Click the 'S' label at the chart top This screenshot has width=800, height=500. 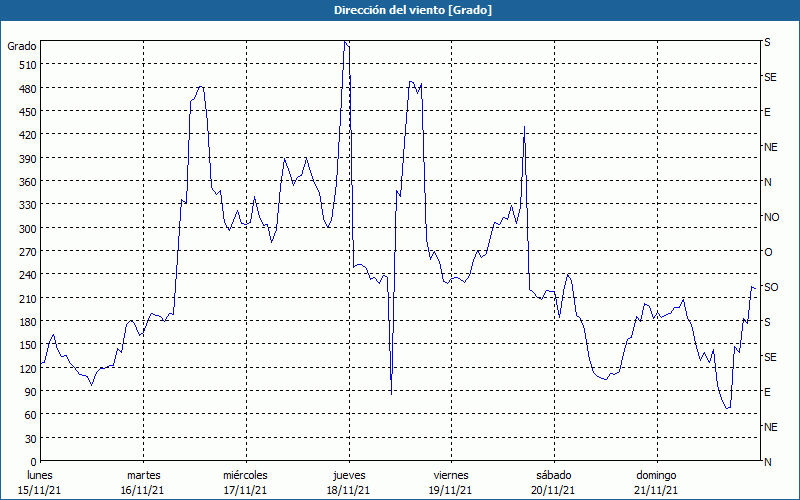[x=767, y=42]
